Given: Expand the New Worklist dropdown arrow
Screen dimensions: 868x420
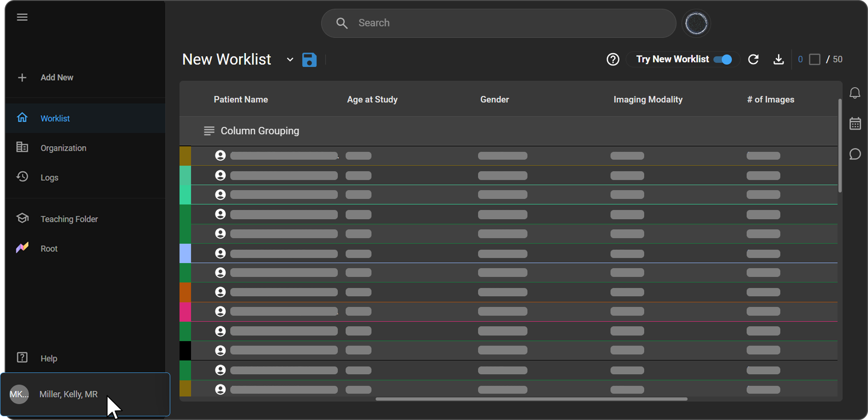Looking at the screenshot, I should [x=290, y=60].
